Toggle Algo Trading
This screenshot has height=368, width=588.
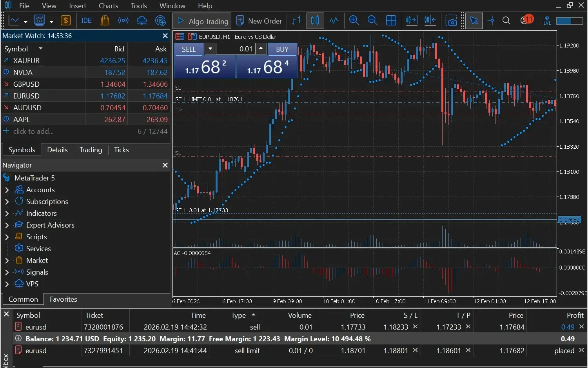coord(202,21)
